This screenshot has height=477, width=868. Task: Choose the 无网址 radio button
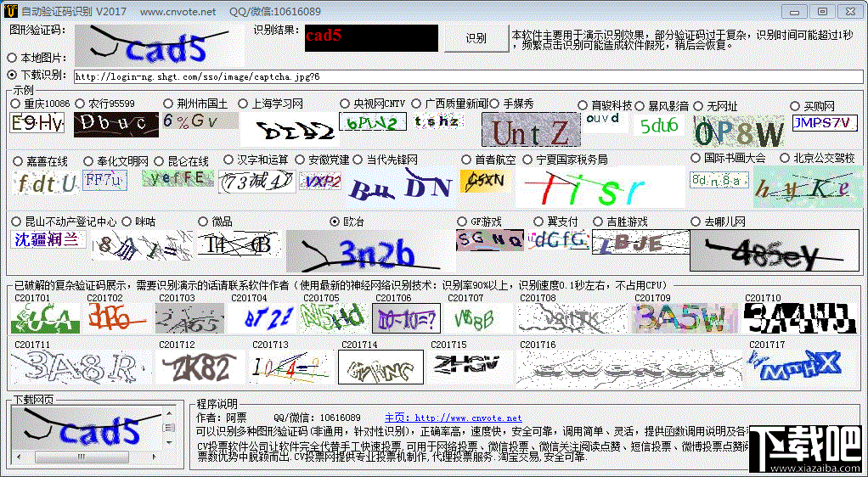click(698, 106)
